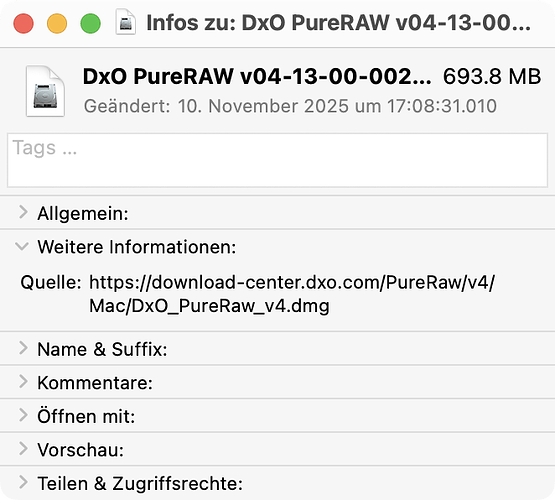Collapse the Weitere Informationen section
Screen dimensions: 555x500
(x=22, y=246)
